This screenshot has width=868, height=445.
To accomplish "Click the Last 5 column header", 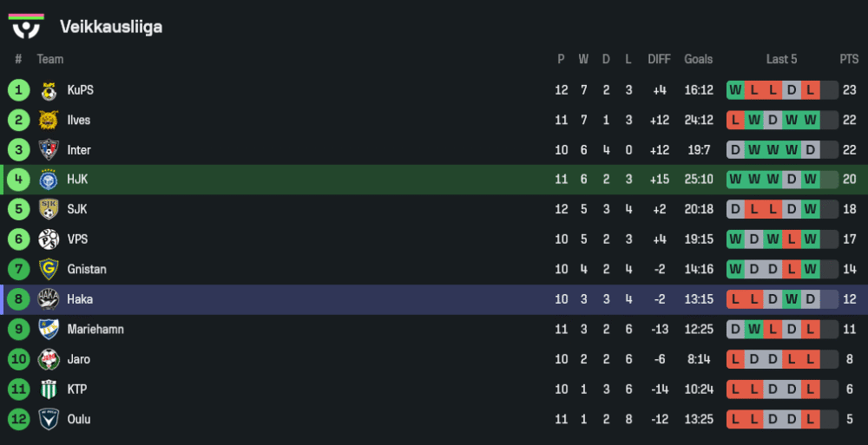I will (x=781, y=60).
